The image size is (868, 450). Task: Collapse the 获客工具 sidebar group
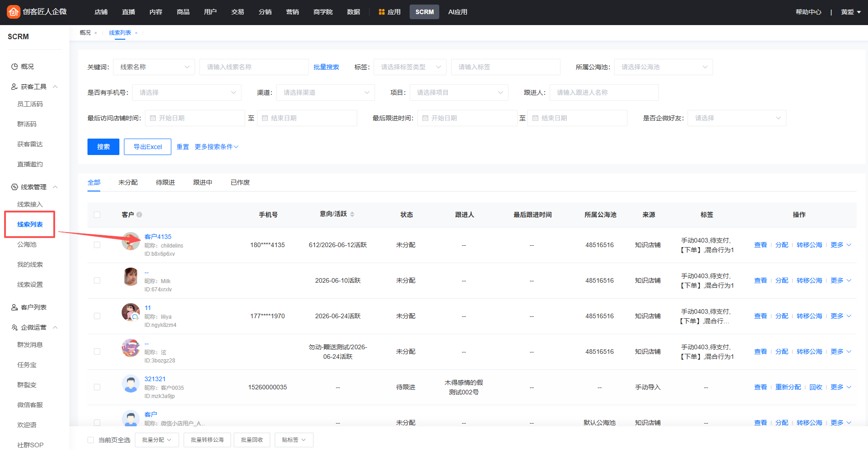(x=55, y=87)
